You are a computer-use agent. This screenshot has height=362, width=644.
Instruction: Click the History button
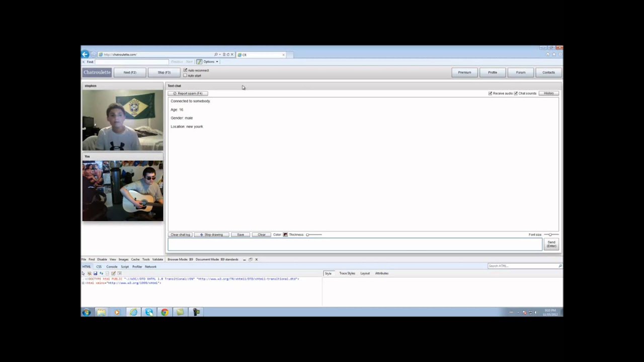[548, 94]
